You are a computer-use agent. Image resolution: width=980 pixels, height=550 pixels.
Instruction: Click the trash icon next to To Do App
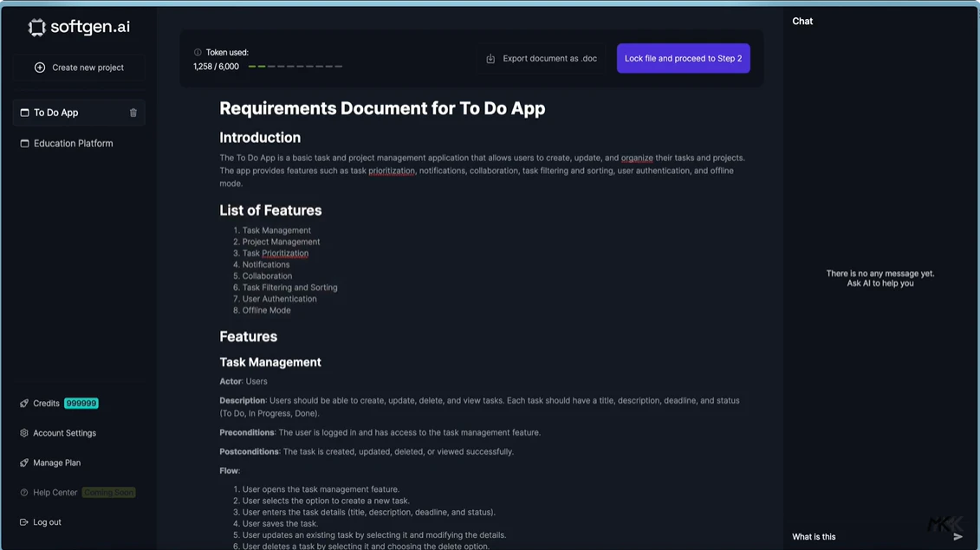click(x=134, y=112)
